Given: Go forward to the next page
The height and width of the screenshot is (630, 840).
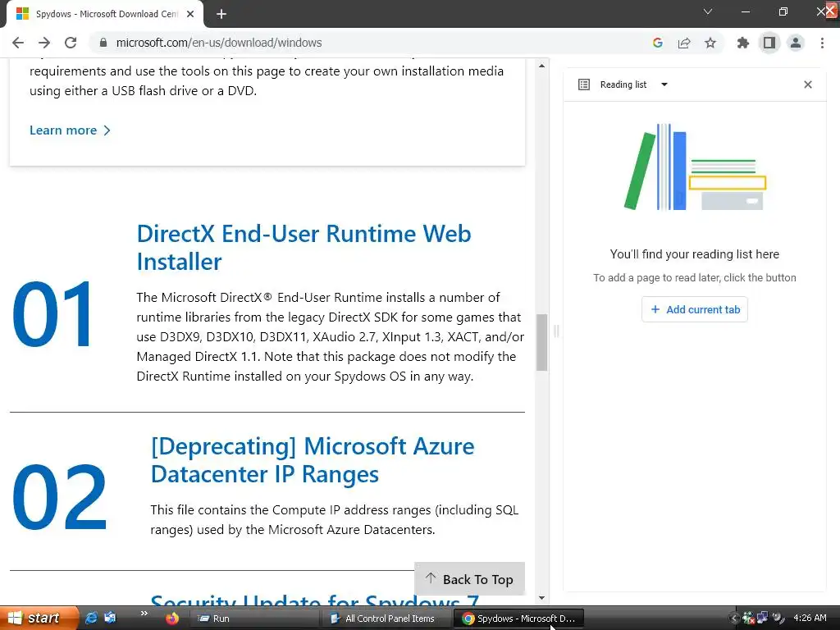Looking at the screenshot, I should coord(44,43).
